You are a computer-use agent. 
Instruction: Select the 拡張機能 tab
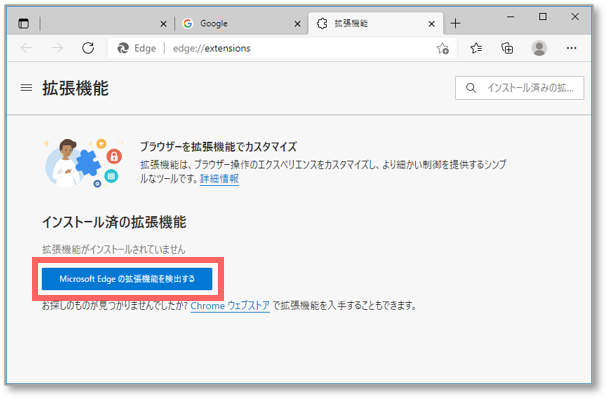point(376,24)
